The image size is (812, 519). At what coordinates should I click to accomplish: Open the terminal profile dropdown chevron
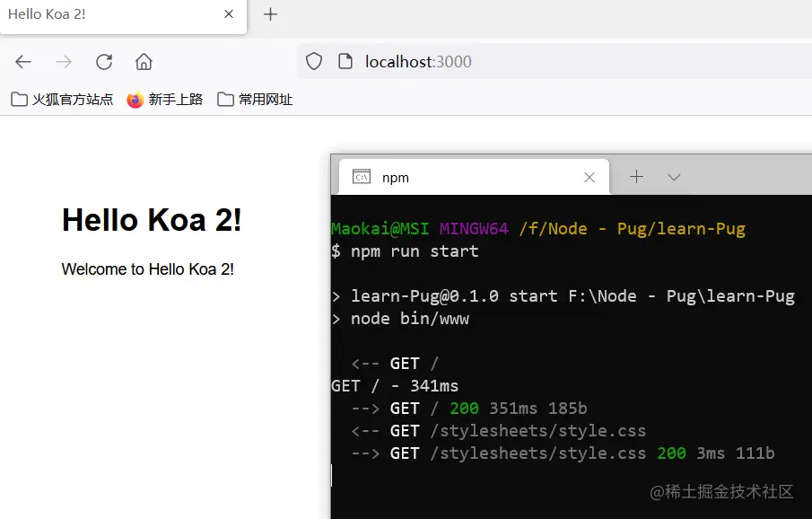pos(674,177)
